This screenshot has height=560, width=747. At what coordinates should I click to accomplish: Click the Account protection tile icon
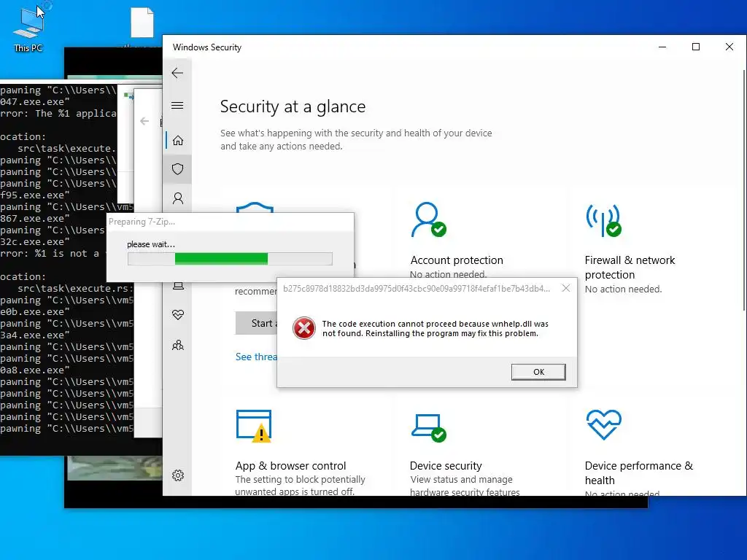pyautogui.click(x=428, y=219)
